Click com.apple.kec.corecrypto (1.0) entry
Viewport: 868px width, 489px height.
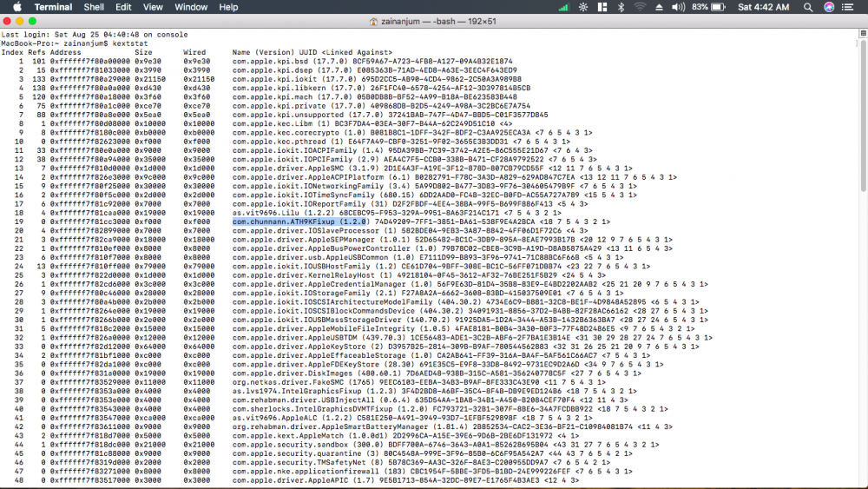(412, 132)
